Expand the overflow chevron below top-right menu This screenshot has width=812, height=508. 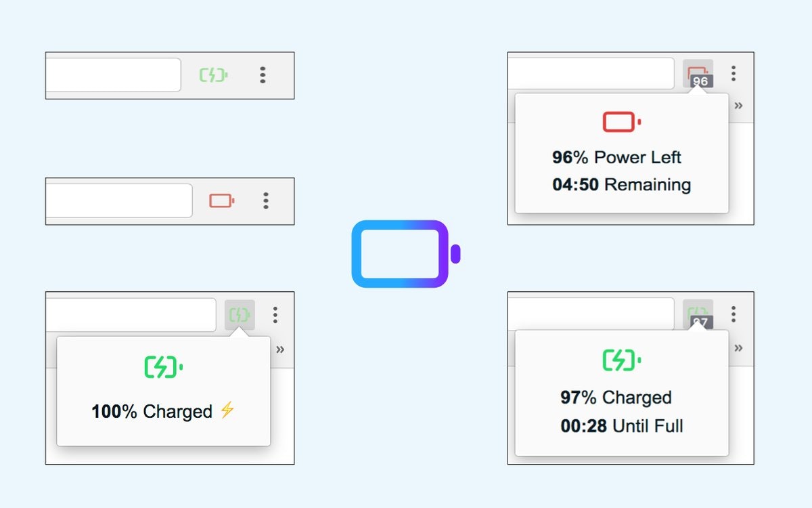click(x=739, y=106)
